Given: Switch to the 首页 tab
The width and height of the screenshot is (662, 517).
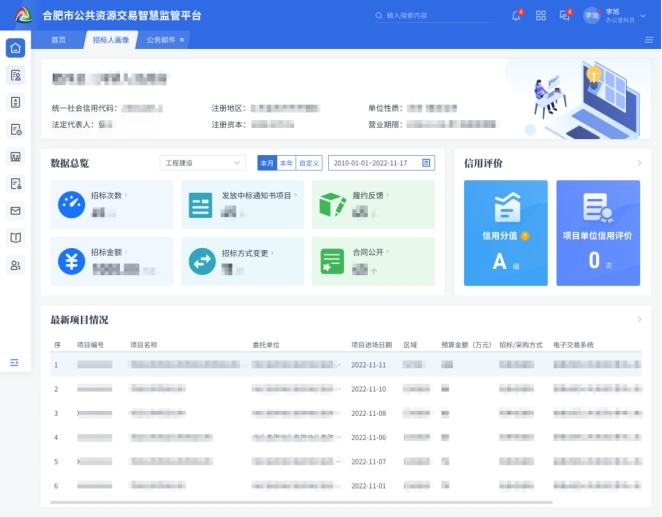Looking at the screenshot, I should coord(58,40).
